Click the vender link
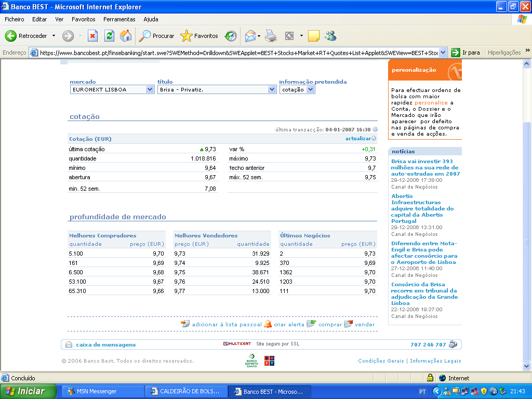The image size is (532, 399). click(x=365, y=324)
